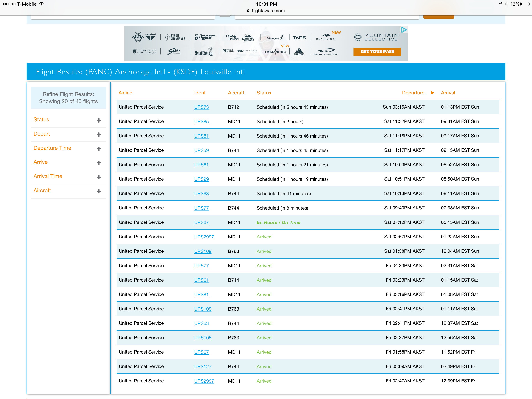Open UPS109 flight arriving 01:11AM EST Sat
The image size is (532, 399).
[x=203, y=309]
